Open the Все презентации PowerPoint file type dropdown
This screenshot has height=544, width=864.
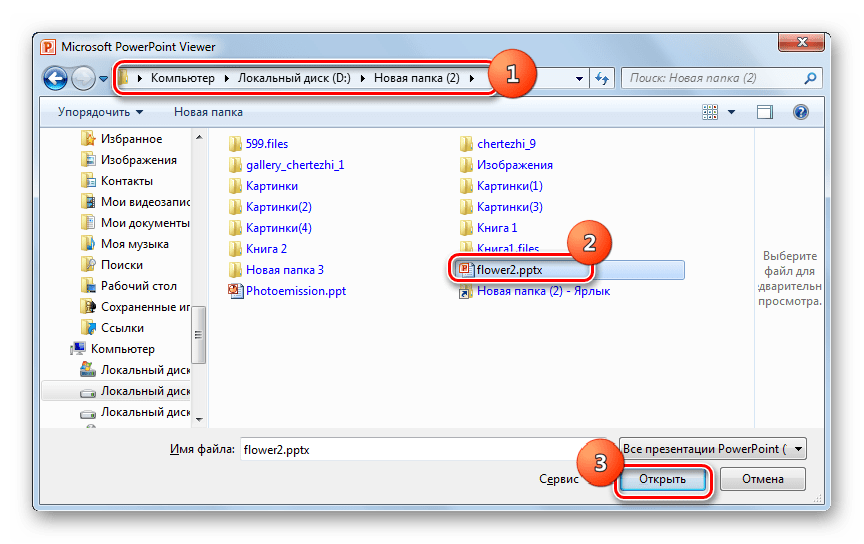pos(712,449)
